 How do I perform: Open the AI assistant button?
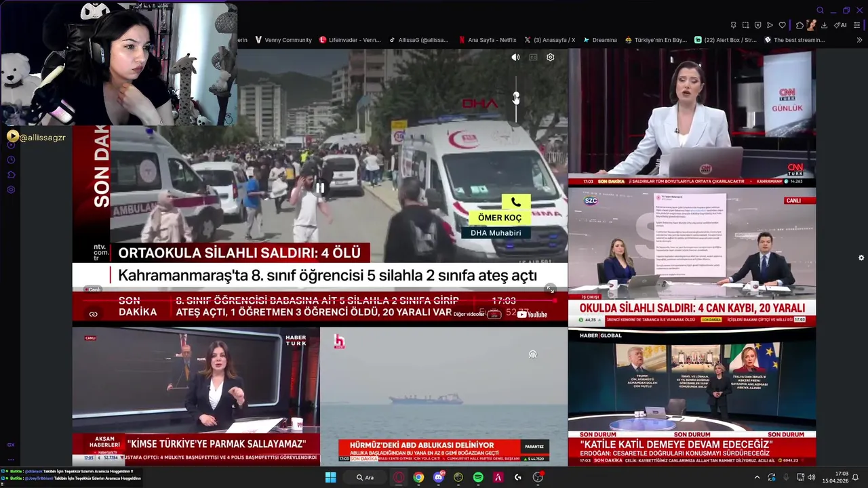841,25
